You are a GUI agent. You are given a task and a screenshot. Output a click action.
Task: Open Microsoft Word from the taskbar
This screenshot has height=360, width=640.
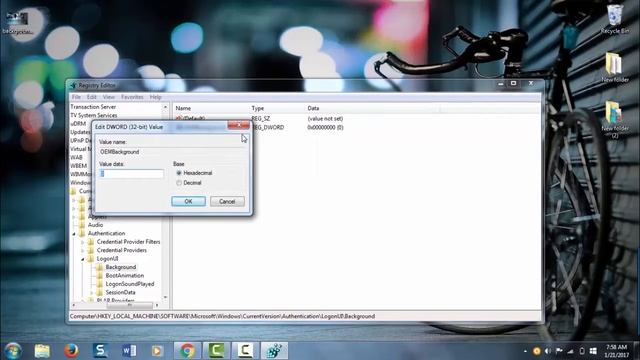tap(129, 351)
